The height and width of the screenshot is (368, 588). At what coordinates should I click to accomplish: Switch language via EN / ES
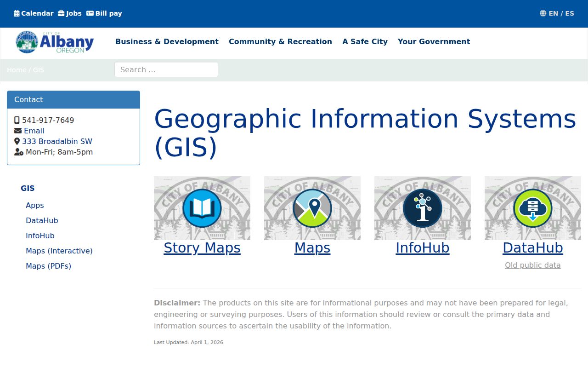(561, 13)
